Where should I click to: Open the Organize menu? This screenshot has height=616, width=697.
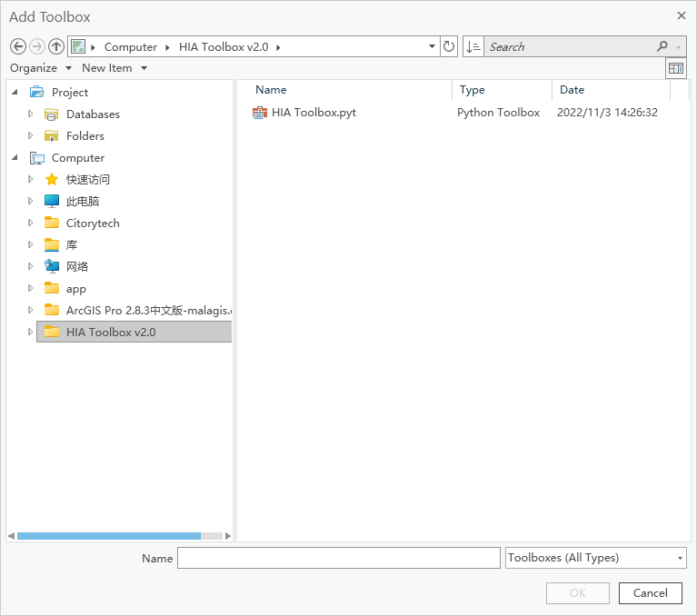(x=41, y=68)
